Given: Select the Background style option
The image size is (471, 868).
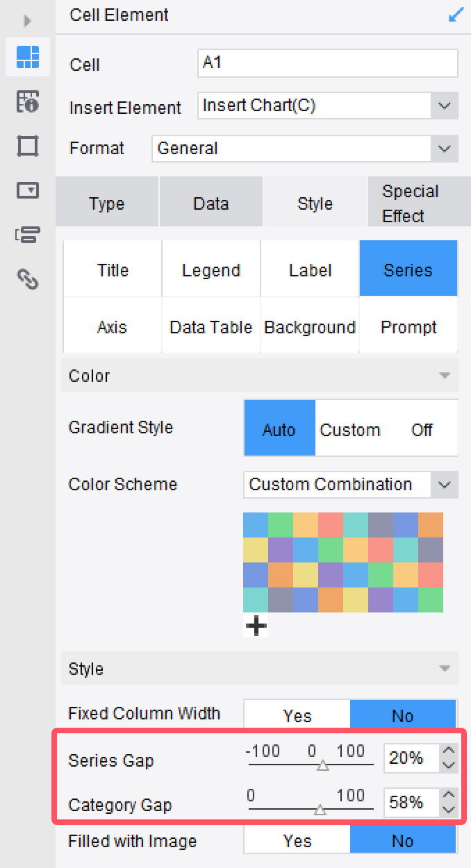Looking at the screenshot, I should tap(310, 326).
